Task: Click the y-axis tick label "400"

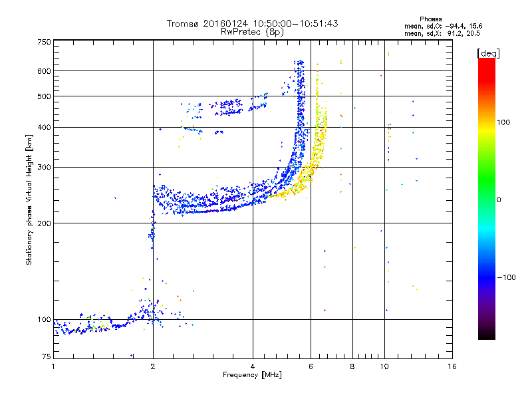Action: 44,128
